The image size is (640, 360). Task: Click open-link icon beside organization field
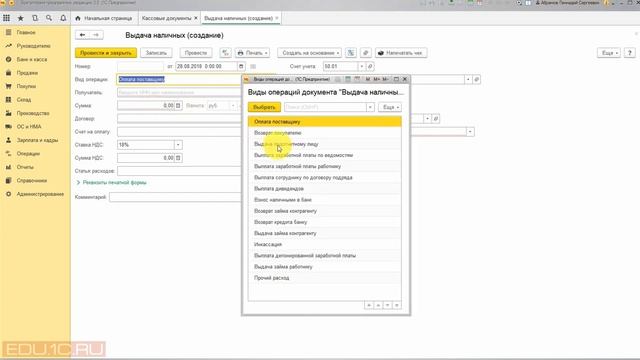[x=476, y=79]
